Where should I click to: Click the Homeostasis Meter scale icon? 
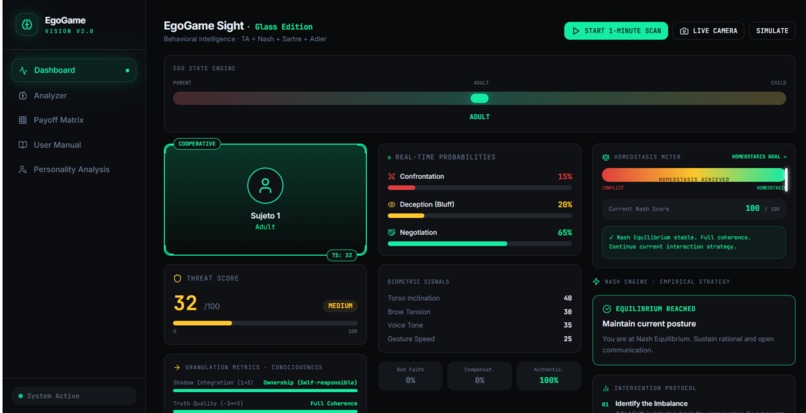(x=605, y=157)
